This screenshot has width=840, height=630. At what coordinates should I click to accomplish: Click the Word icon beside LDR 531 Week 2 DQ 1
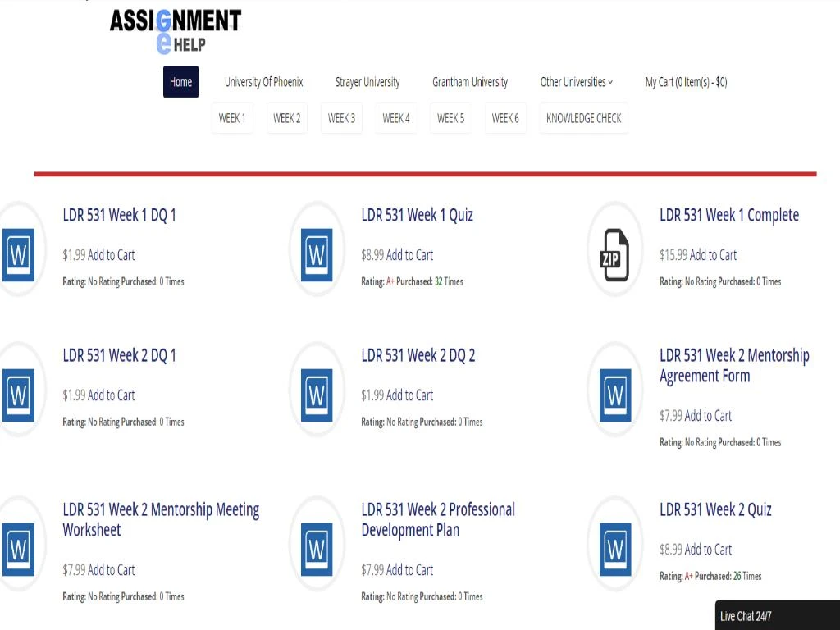[18, 395]
